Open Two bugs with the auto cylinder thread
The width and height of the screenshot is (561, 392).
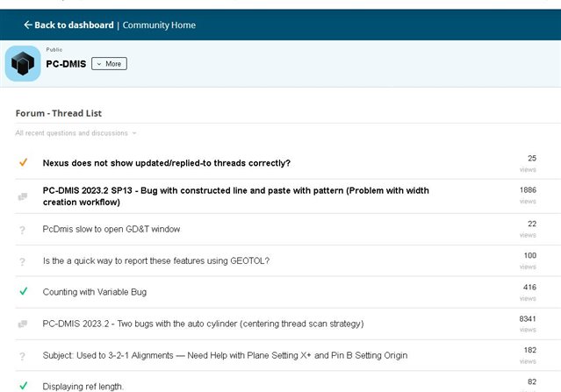[203, 324]
